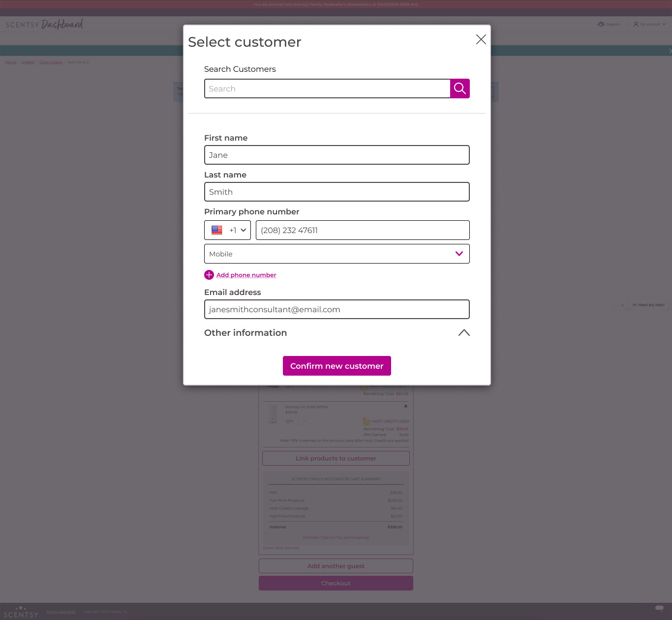Viewport: 672px width, 620px height.
Task: Open the chat widget icon in footer
Action: [x=659, y=609]
